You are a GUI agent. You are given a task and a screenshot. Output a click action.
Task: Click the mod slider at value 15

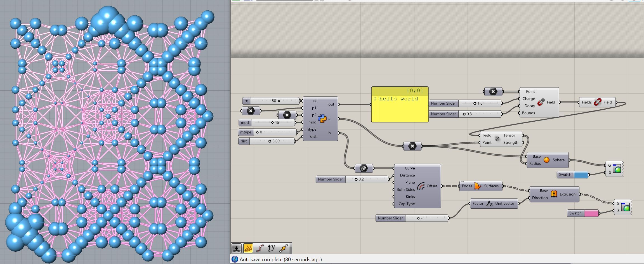click(268, 122)
